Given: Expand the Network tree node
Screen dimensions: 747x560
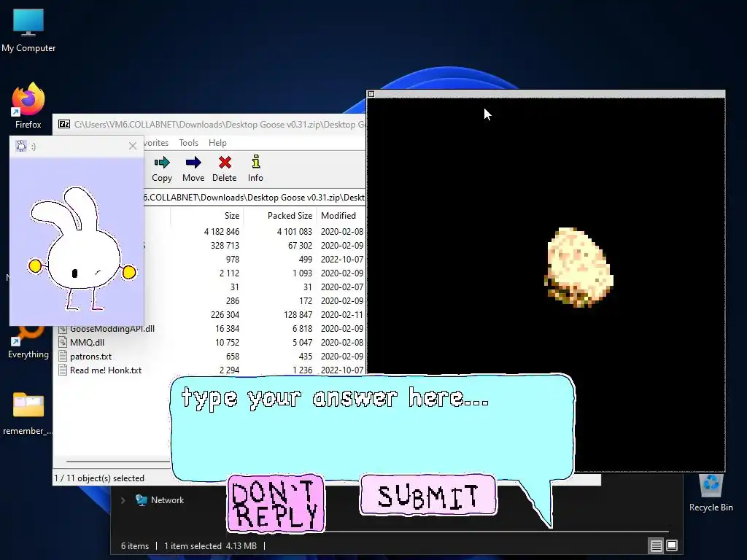Looking at the screenshot, I should (x=123, y=500).
